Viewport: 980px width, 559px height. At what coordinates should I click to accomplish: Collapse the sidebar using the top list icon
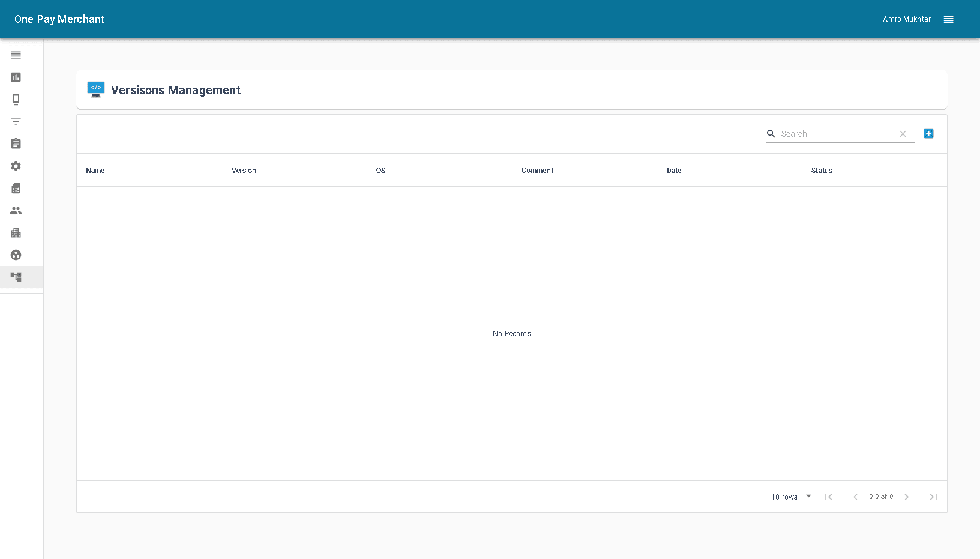coord(16,55)
